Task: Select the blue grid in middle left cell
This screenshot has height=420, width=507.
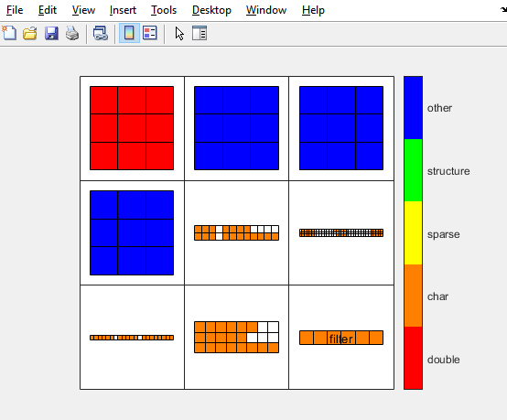Action: 132,232
